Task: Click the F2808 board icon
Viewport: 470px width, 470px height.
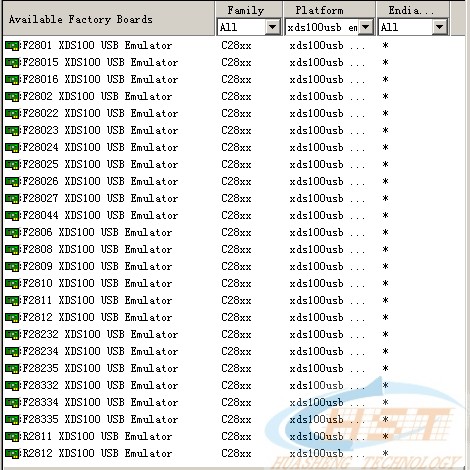Action: coord(13,249)
